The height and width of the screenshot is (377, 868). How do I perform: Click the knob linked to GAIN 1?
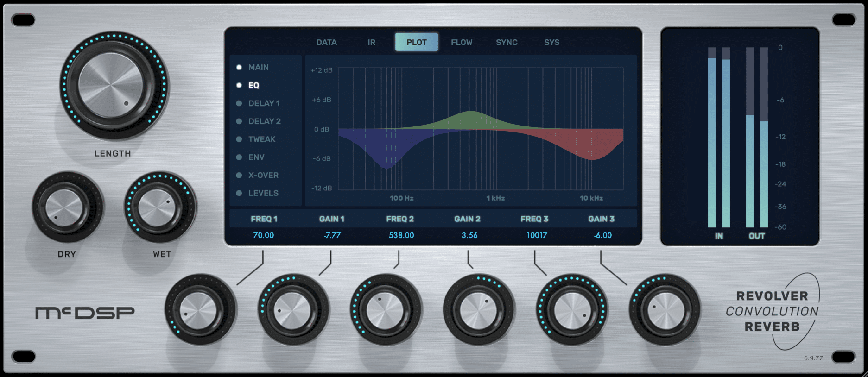292,310
